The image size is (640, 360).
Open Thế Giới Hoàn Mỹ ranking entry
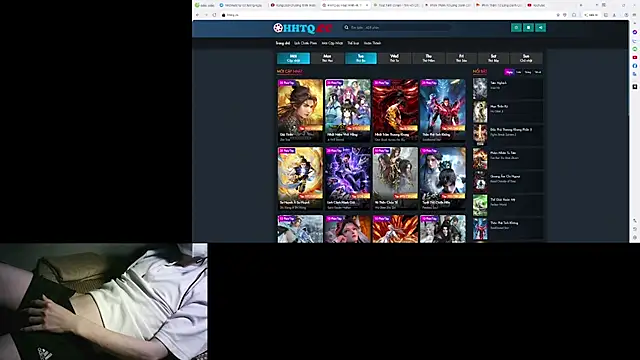tap(503, 200)
